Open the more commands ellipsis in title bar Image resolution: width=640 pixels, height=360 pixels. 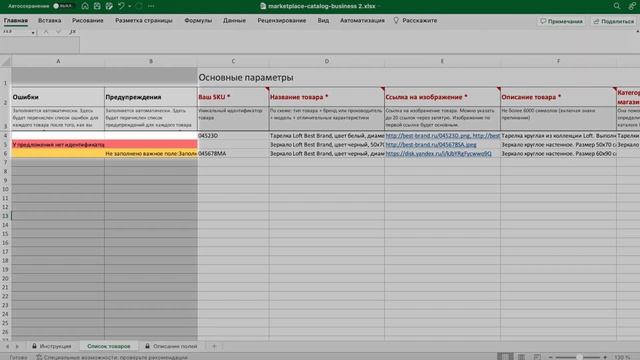tap(151, 6)
